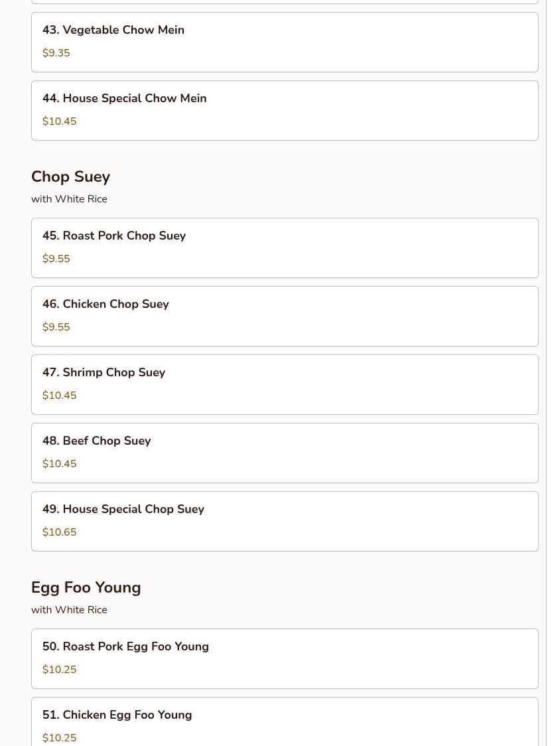This screenshot has width=560, height=746.
Task: Click the $10.65 price label
Action: (x=60, y=532)
